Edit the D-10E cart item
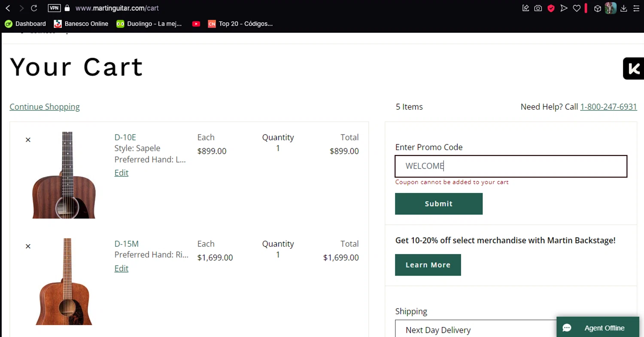 coord(122,173)
